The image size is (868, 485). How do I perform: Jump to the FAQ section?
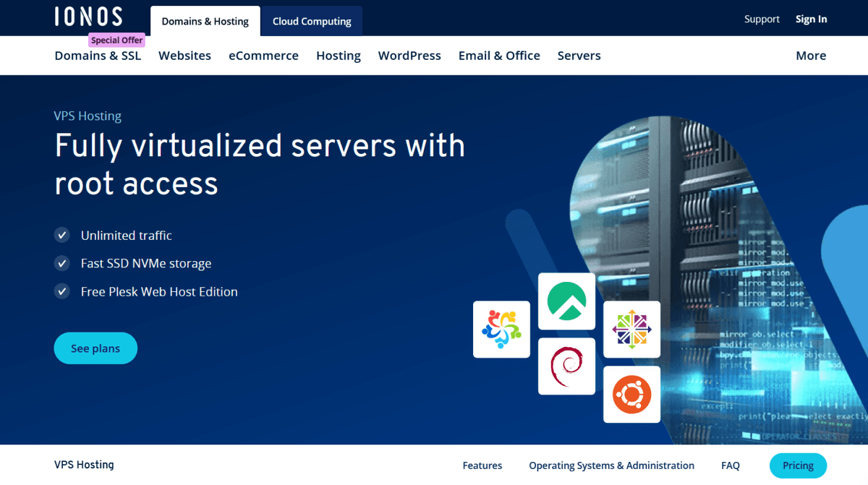(731, 465)
